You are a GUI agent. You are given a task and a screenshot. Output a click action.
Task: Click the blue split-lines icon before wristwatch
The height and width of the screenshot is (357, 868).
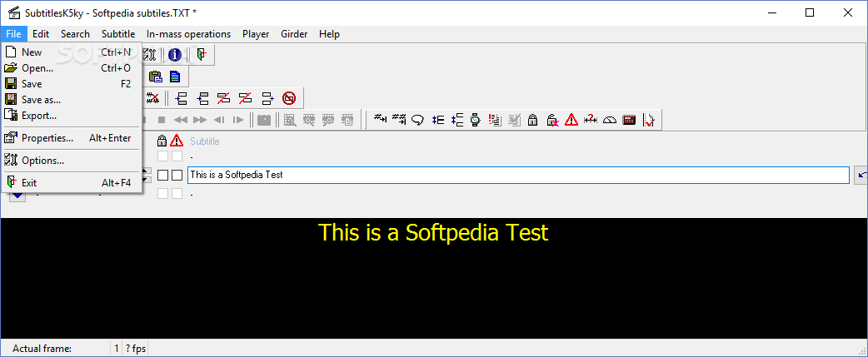[456, 119]
